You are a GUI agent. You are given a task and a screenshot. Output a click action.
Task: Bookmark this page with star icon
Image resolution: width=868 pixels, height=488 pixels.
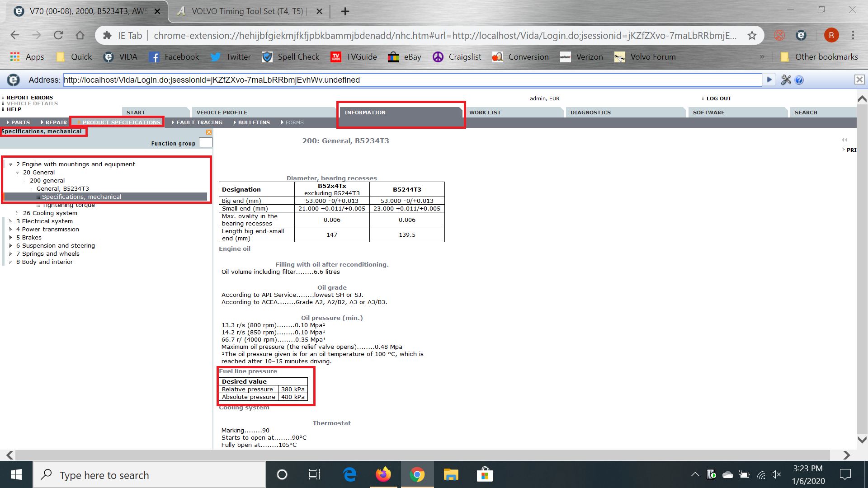click(752, 35)
